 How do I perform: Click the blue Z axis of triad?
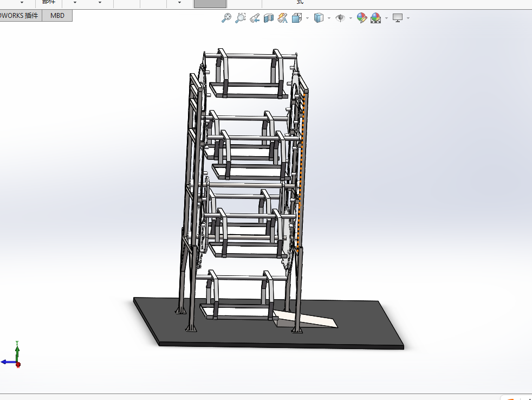pos(9,362)
